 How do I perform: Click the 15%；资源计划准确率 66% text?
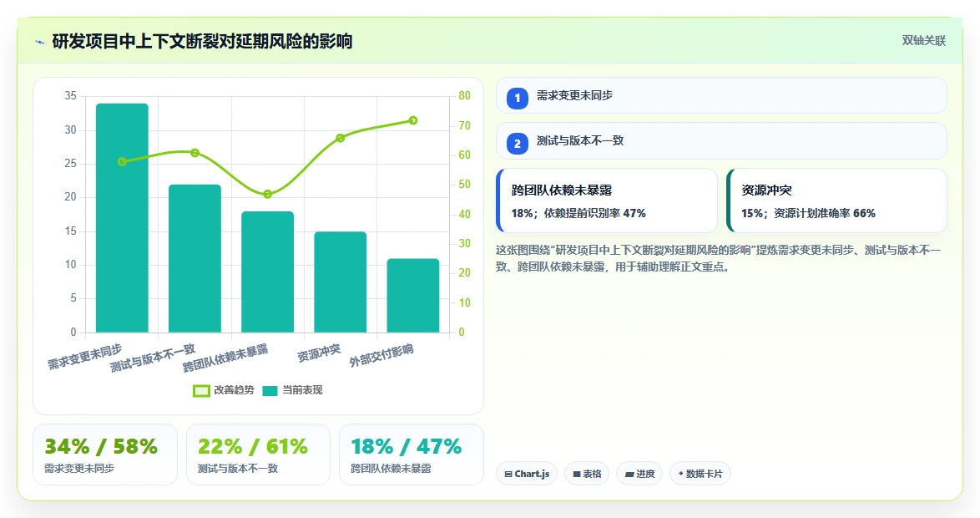tap(808, 213)
